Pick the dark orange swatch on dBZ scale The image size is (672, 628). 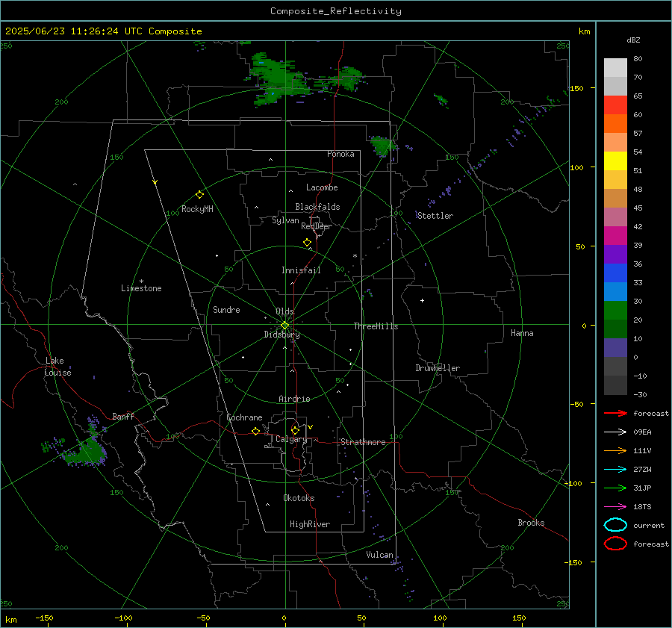click(x=615, y=123)
